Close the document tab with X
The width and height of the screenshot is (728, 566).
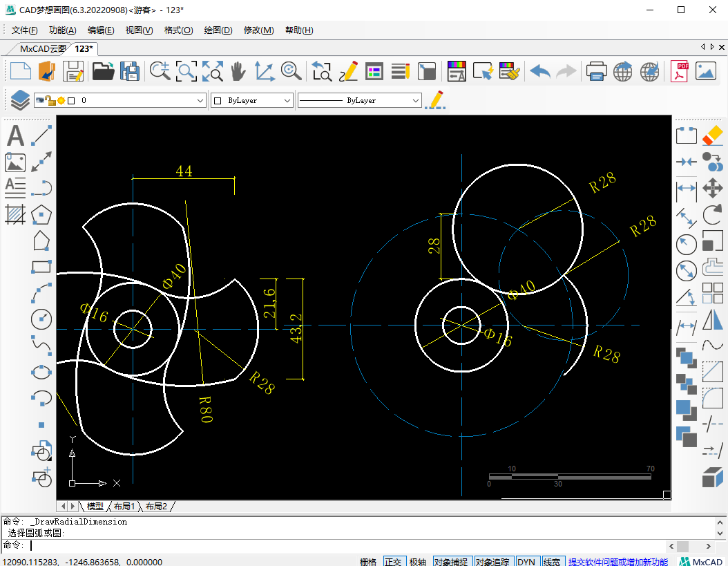click(722, 47)
